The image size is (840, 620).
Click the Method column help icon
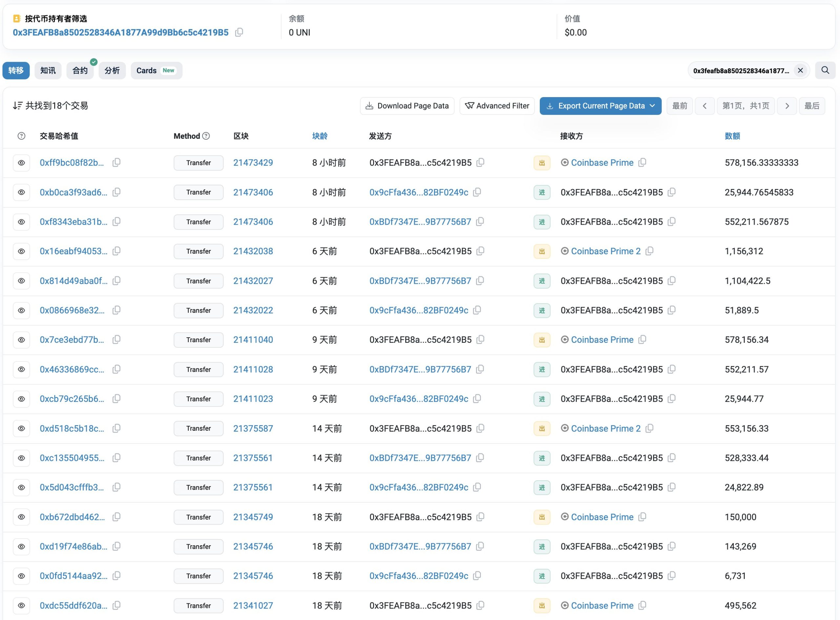[206, 136]
